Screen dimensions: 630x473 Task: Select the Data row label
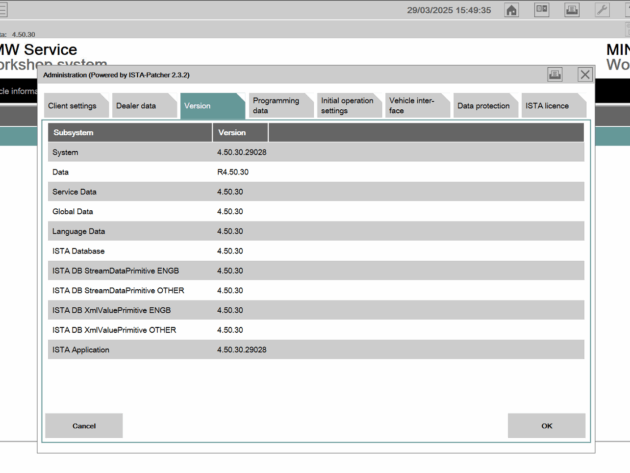click(60, 172)
